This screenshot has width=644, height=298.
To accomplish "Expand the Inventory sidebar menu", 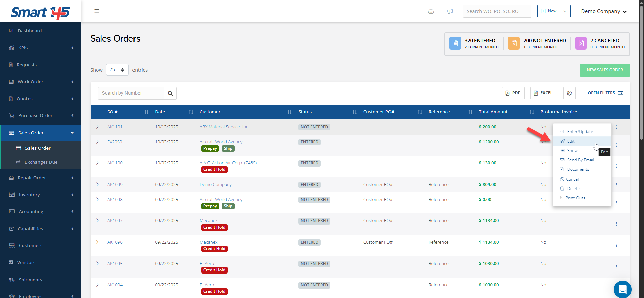I will coord(41,195).
